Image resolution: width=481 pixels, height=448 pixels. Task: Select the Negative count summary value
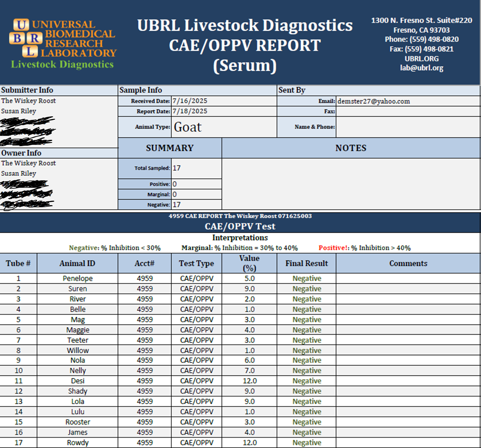click(x=196, y=205)
